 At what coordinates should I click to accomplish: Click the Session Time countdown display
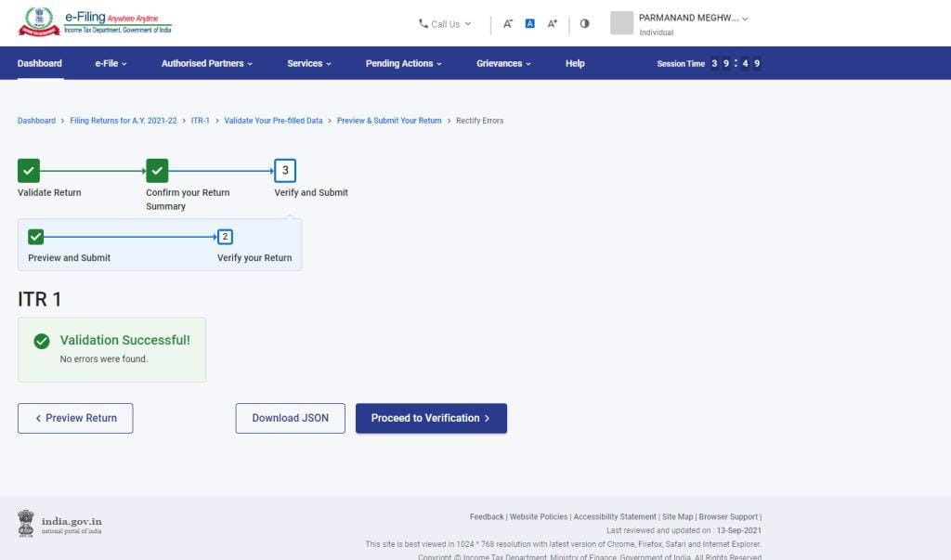(x=734, y=63)
